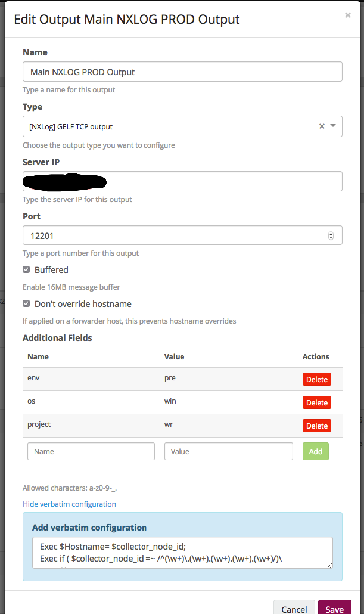This screenshot has width=364, height=614.
Task: Cancel editing the output
Action: tap(294, 609)
